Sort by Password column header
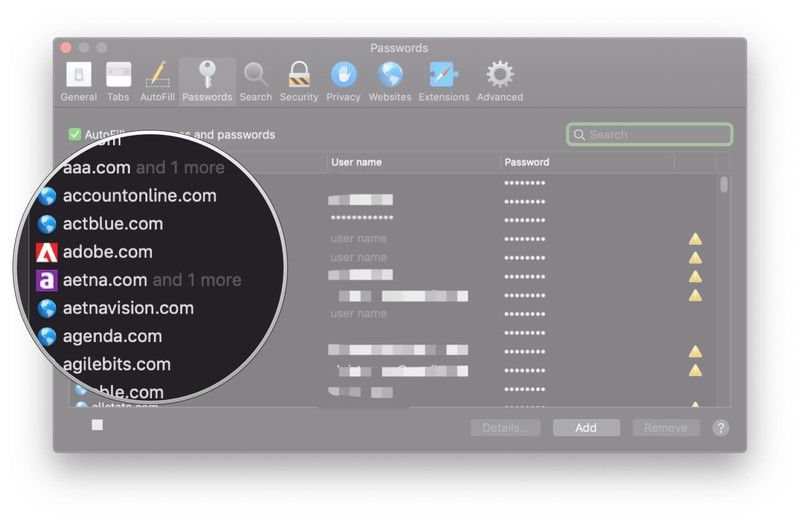The height and width of the screenshot is (522, 800). click(x=586, y=162)
